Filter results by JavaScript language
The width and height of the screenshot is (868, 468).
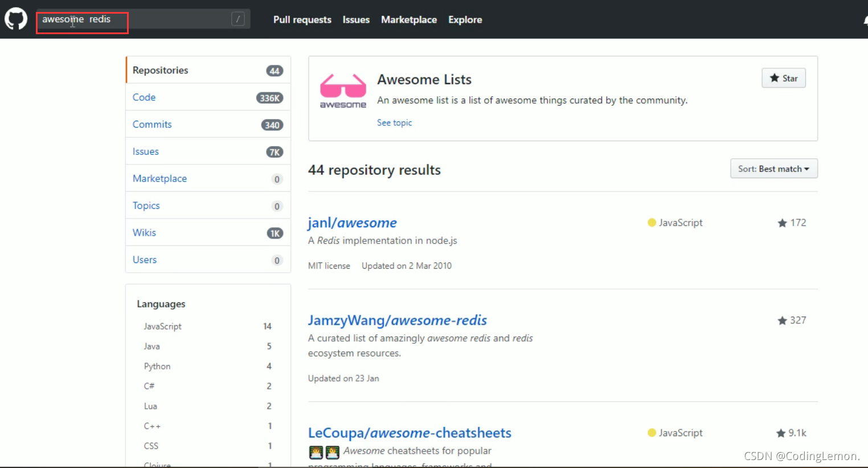(x=208, y=326)
